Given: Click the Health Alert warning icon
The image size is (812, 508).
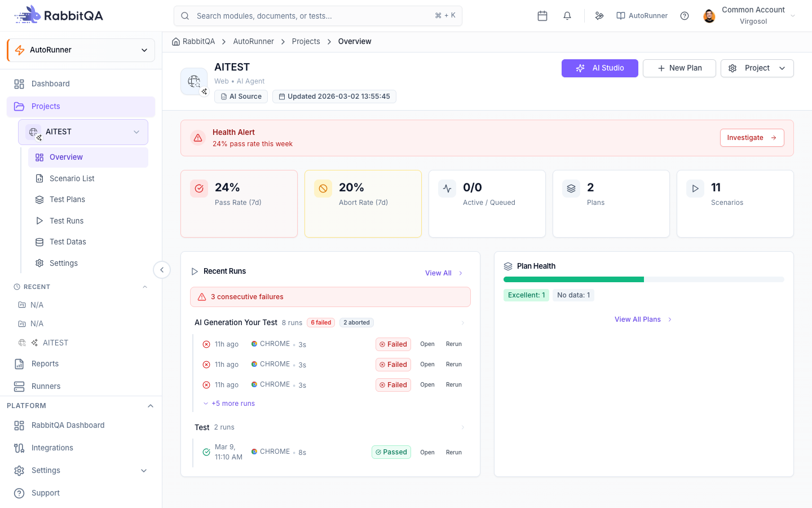Looking at the screenshot, I should point(198,138).
